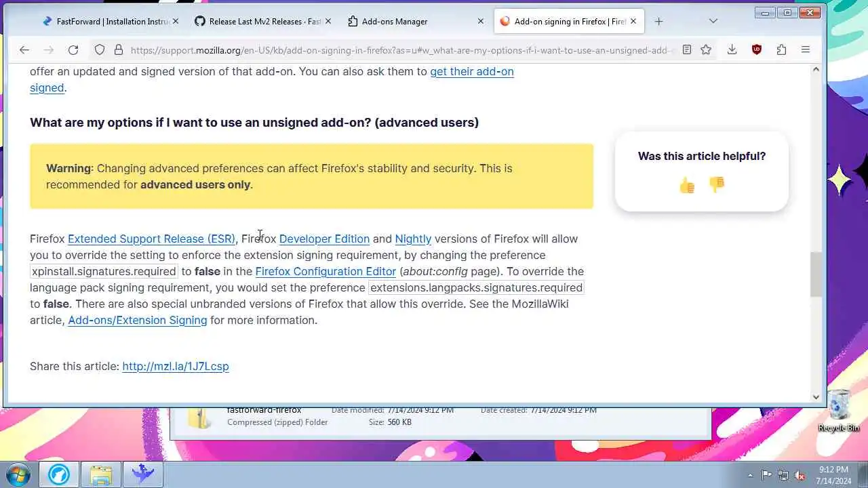Click the page scrollbar thumb
Viewport: 868px width, 488px height.
[816, 274]
